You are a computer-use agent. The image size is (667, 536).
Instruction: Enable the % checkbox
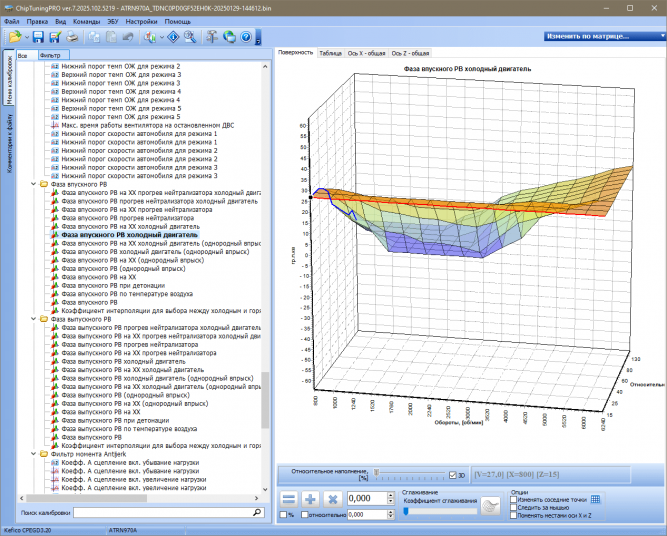283,515
